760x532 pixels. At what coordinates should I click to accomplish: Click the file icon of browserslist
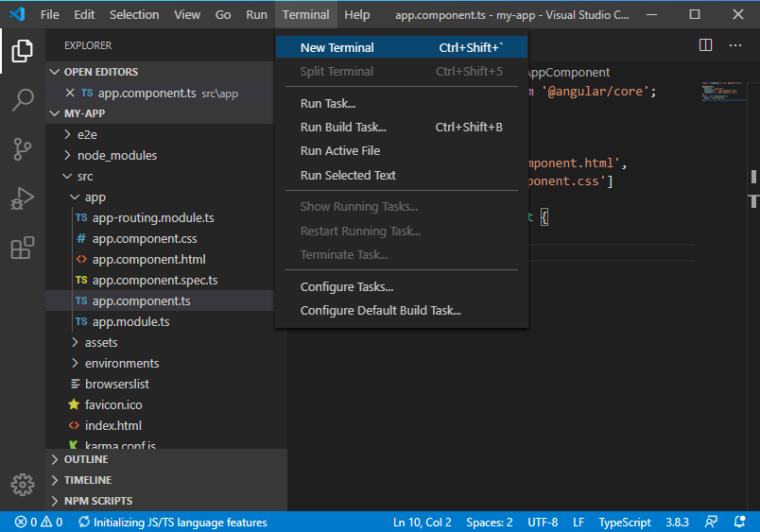pos(75,384)
